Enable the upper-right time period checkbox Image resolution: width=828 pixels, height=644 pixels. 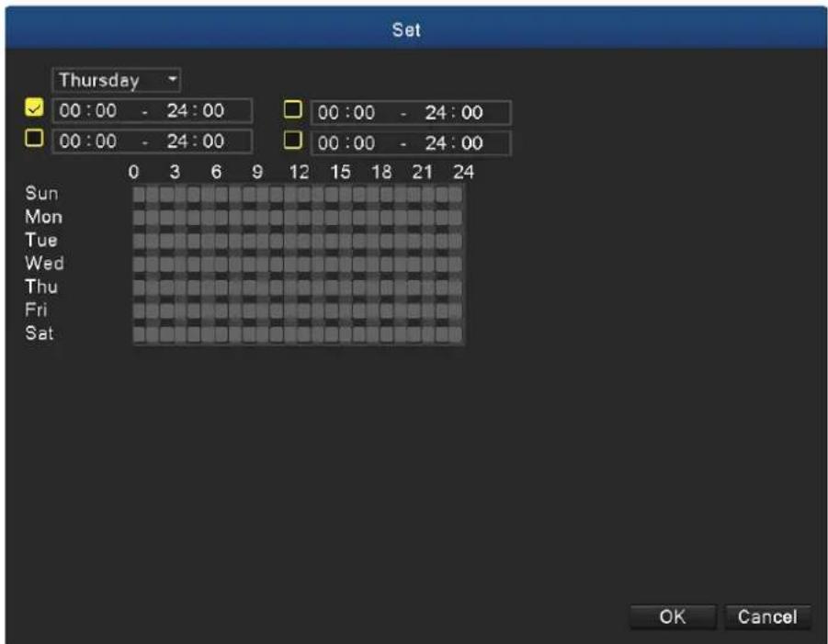click(293, 109)
